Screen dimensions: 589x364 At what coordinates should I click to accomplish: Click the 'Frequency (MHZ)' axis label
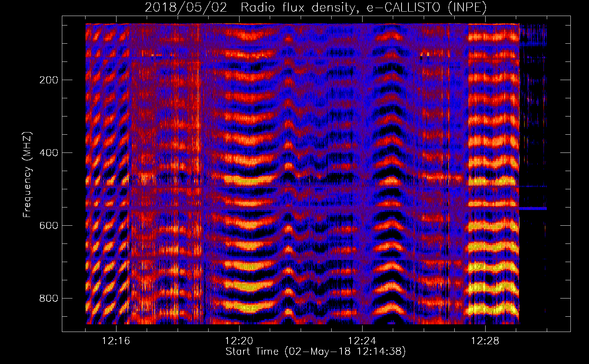[27, 174]
